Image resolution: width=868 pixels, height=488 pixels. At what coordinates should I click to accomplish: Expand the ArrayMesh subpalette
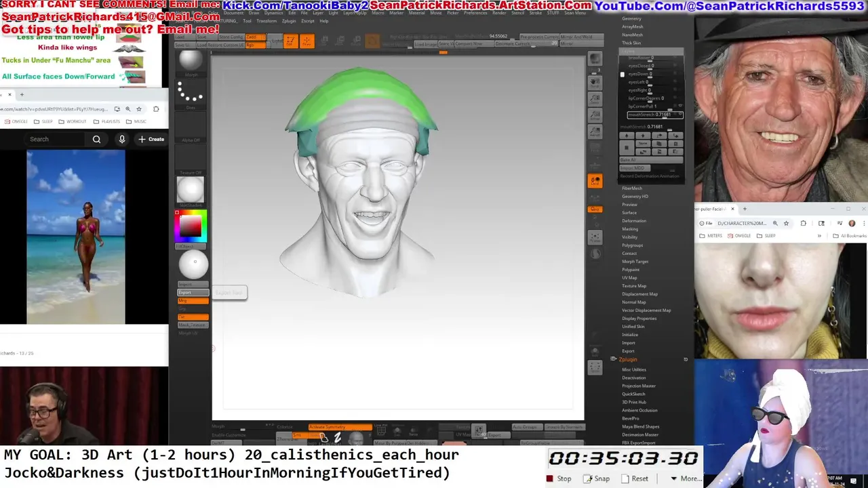point(632,26)
